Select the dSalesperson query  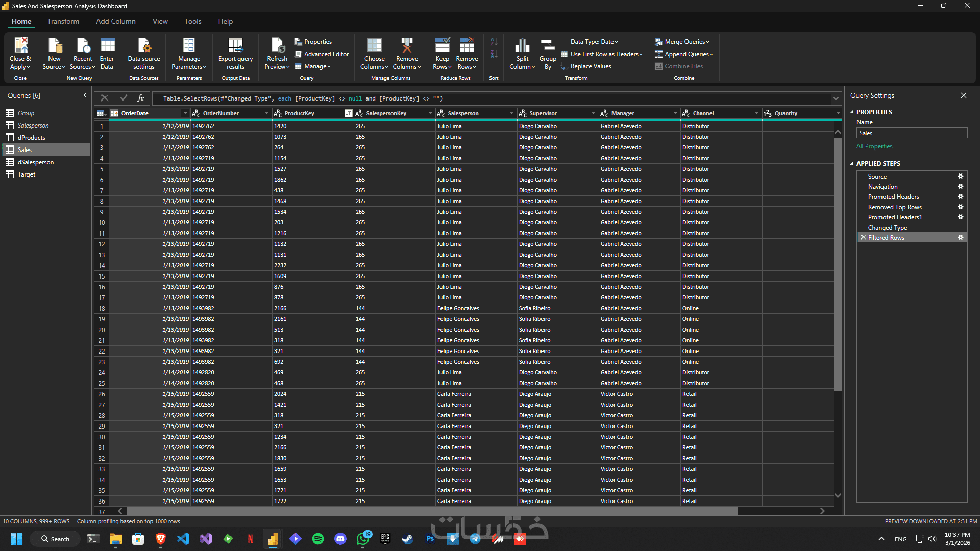pos(36,162)
